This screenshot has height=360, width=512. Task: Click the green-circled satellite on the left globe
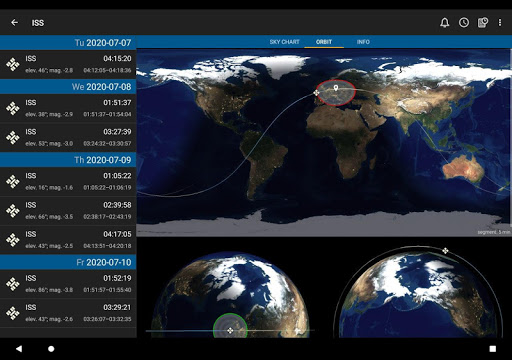point(230,330)
